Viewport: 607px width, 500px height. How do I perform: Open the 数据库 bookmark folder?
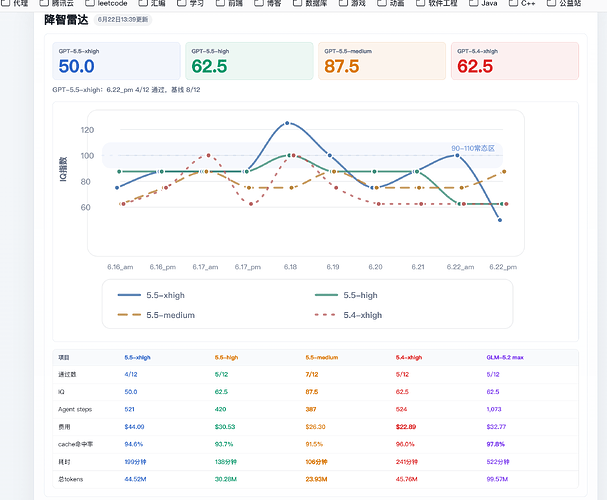pyautogui.click(x=310, y=3)
